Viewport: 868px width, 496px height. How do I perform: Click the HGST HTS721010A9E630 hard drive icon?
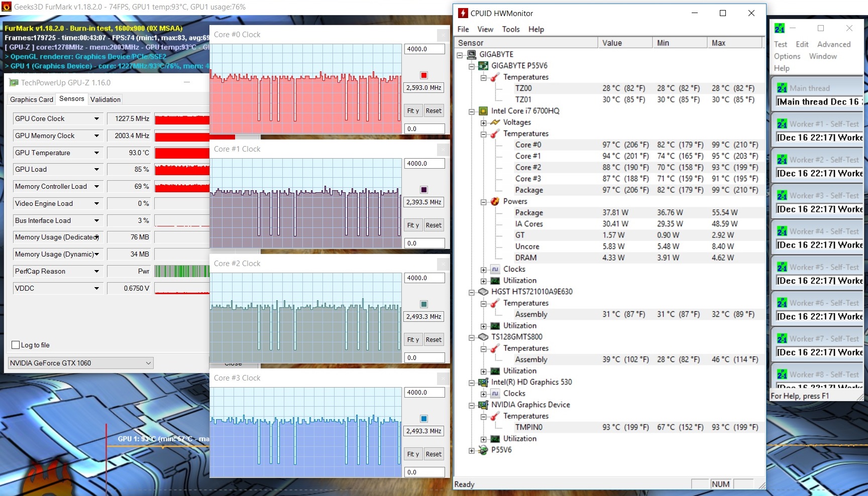click(483, 292)
